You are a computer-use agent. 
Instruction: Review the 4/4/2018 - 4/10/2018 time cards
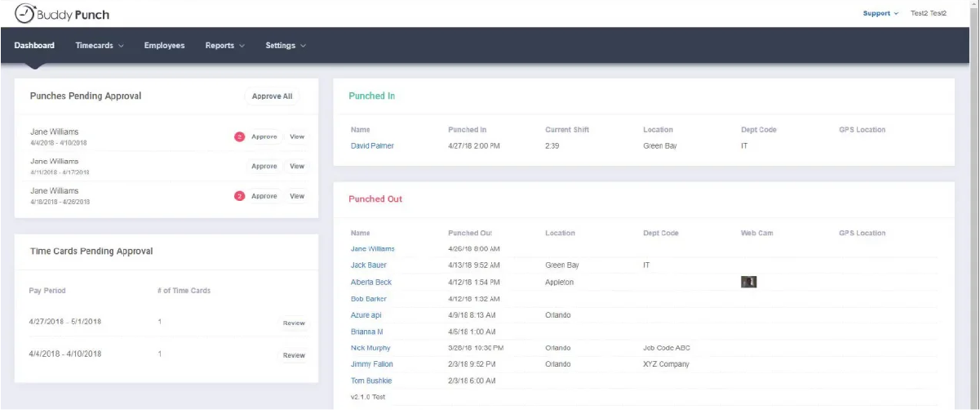[x=294, y=356]
